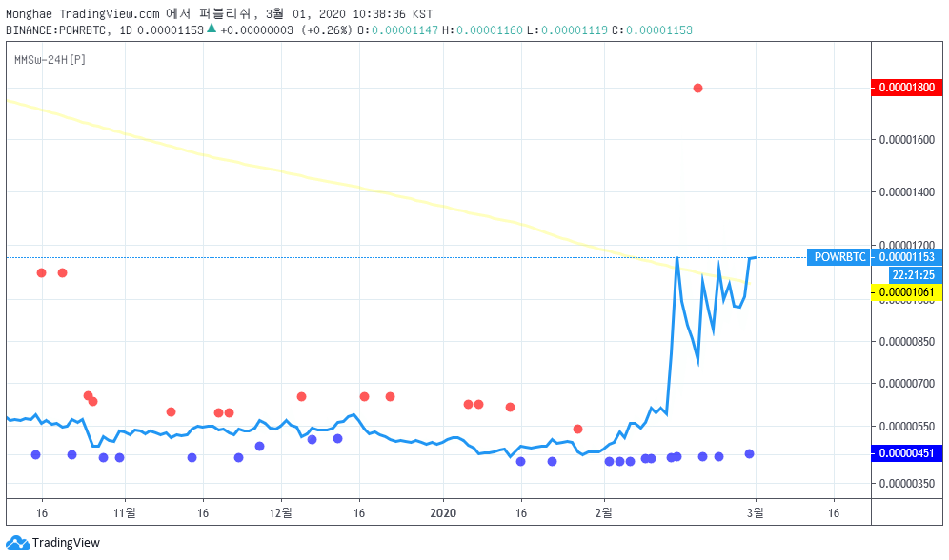Click the 1D interval text in the header
Image resolution: width=949 pixels, height=560 pixels.
125,30
